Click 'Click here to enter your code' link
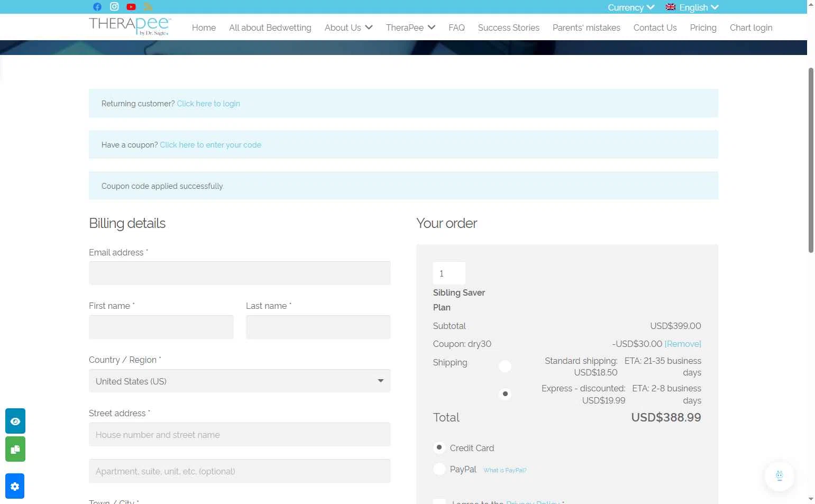815x504 pixels. click(210, 145)
